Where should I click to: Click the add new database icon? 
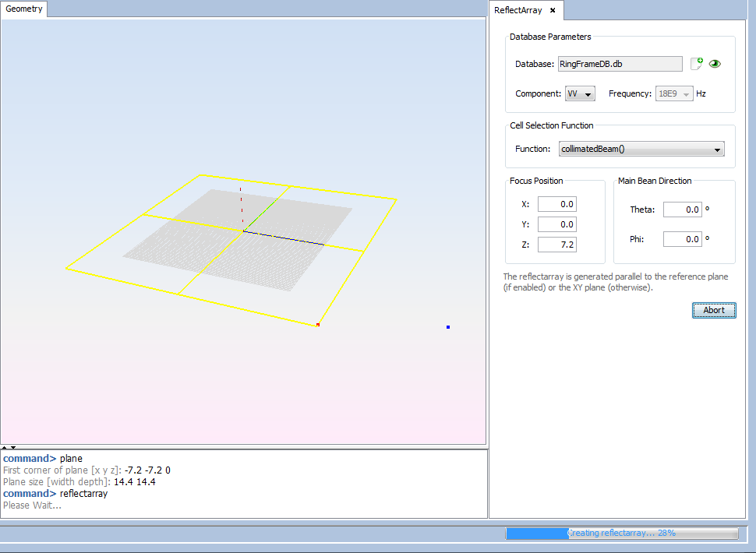pyautogui.click(x=696, y=64)
